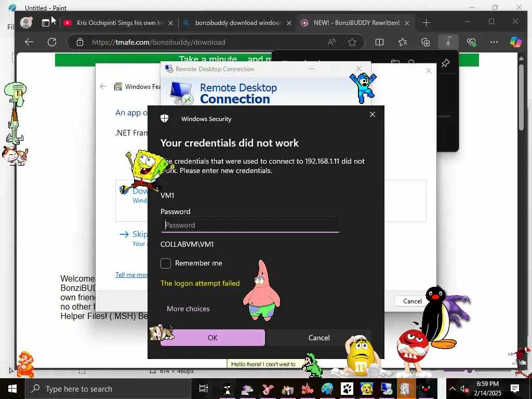Close the bonzibuddy download search tab
This screenshot has height=399, width=532.
(x=289, y=23)
